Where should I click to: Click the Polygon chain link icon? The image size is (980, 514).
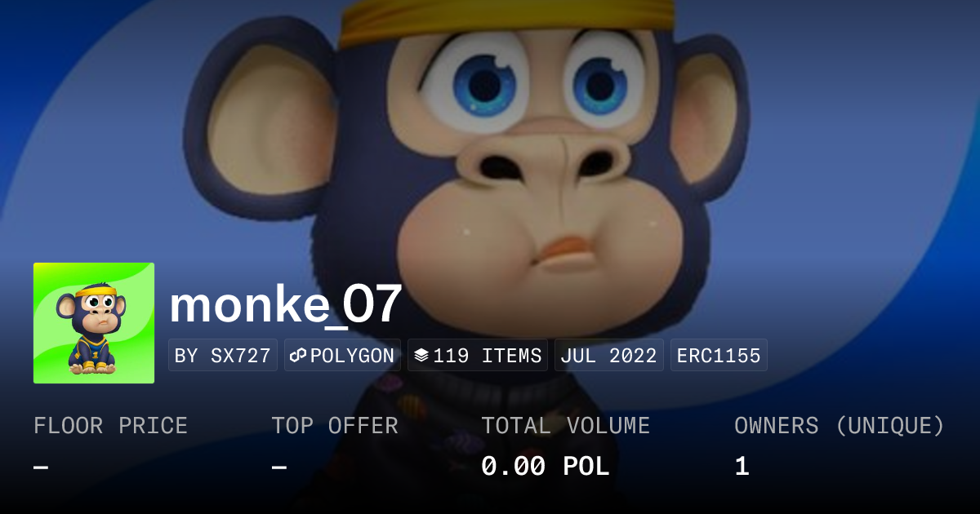point(297,356)
